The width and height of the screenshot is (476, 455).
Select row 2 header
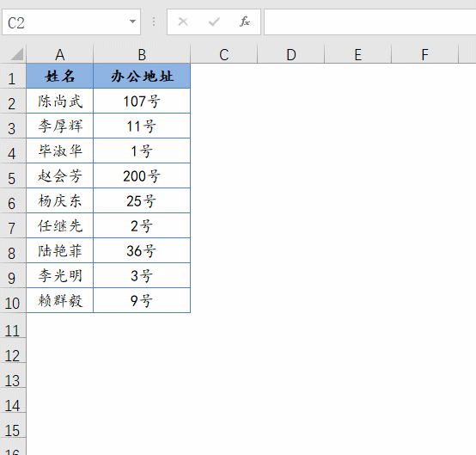13,101
